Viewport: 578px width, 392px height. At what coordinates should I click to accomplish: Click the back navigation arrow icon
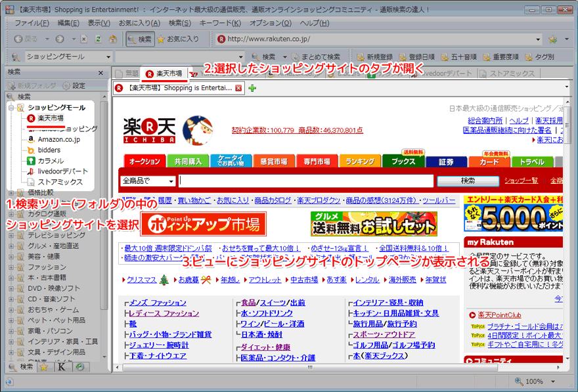(x=18, y=39)
